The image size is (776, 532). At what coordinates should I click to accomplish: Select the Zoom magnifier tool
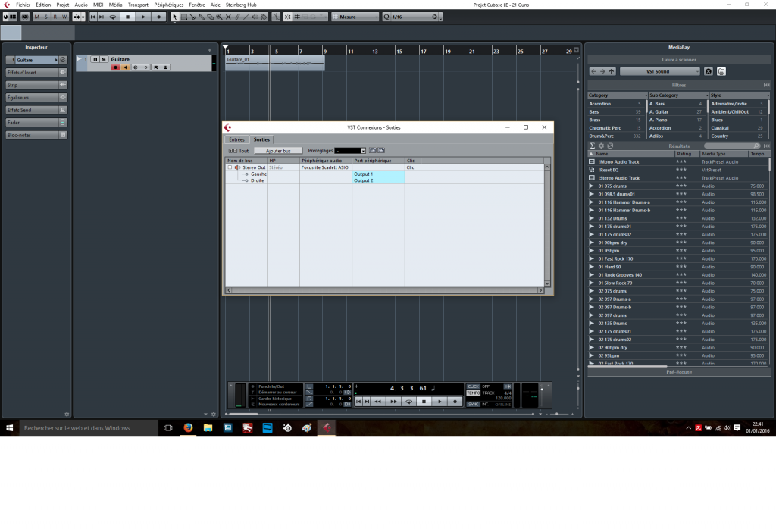click(219, 17)
